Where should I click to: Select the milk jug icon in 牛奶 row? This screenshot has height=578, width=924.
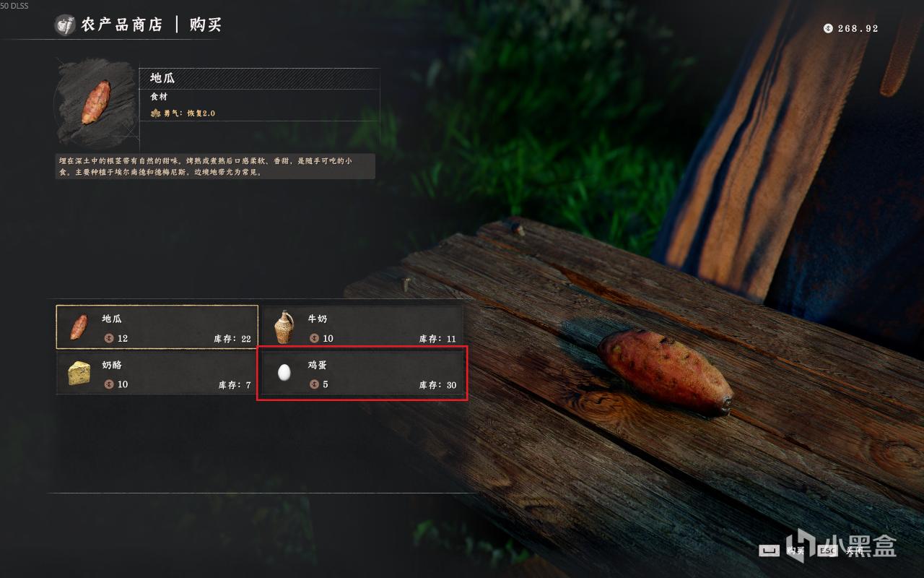[x=284, y=327]
